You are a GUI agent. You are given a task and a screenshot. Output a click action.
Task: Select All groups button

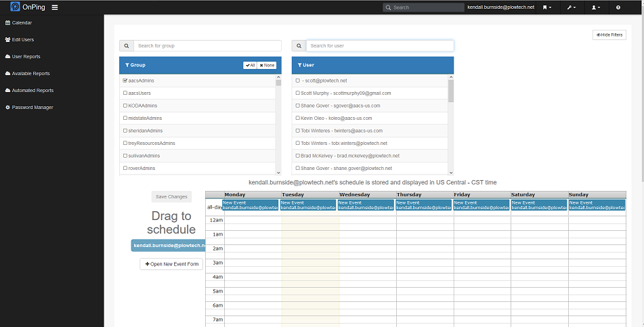(250, 66)
